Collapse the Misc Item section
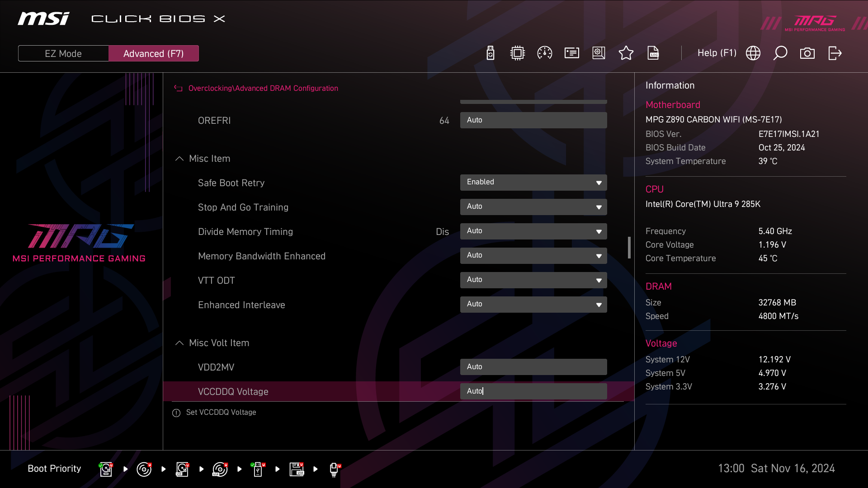Screen dimensions: 868x488 [x=179, y=159]
